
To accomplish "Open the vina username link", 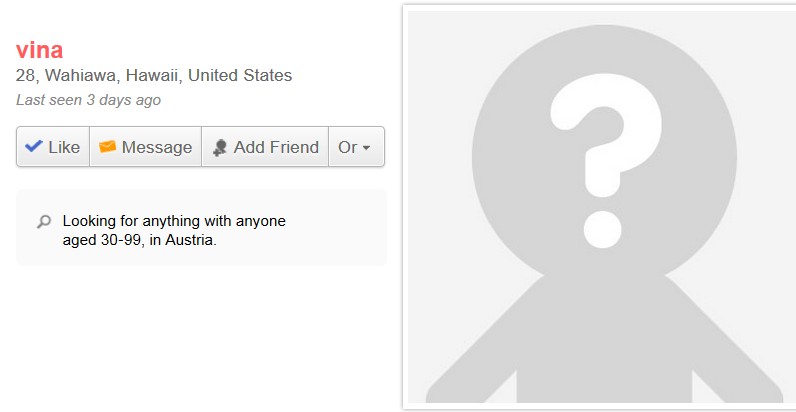I will [x=39, y=50].
